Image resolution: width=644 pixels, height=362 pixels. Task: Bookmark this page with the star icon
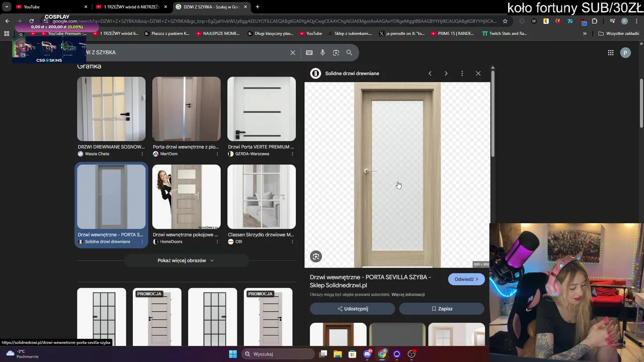click(505, 21)
